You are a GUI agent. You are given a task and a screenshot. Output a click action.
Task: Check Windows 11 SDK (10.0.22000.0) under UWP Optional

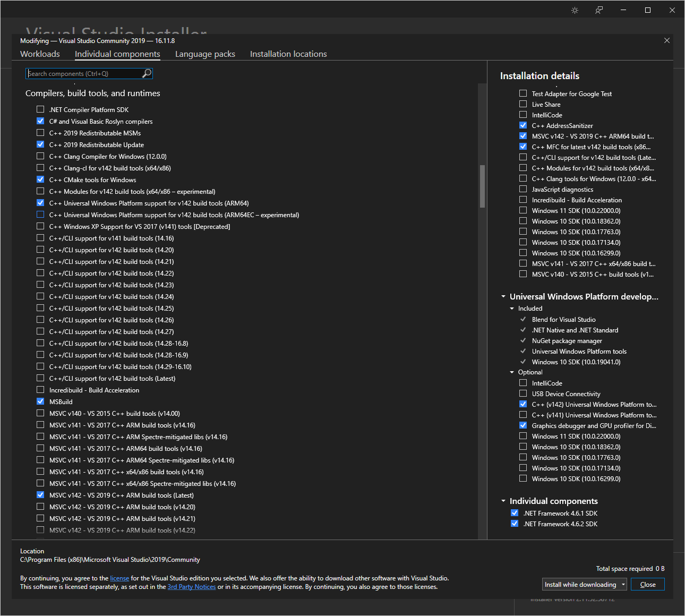523,436
